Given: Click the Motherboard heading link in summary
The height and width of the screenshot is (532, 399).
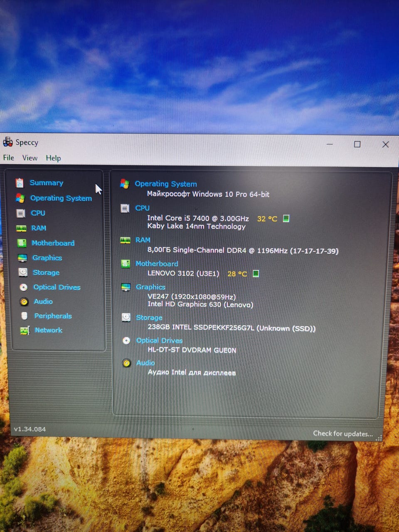Looking at the screenshot, I should (157, 264).
